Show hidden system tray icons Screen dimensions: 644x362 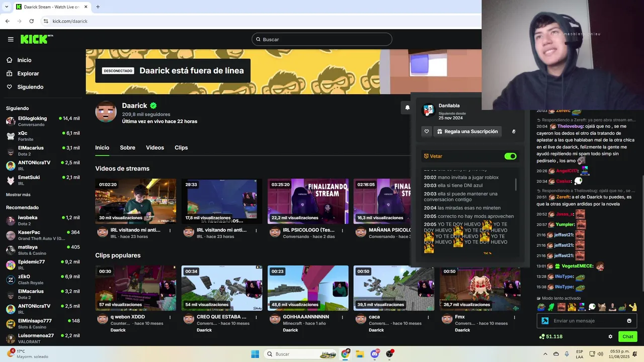(545, 354)
